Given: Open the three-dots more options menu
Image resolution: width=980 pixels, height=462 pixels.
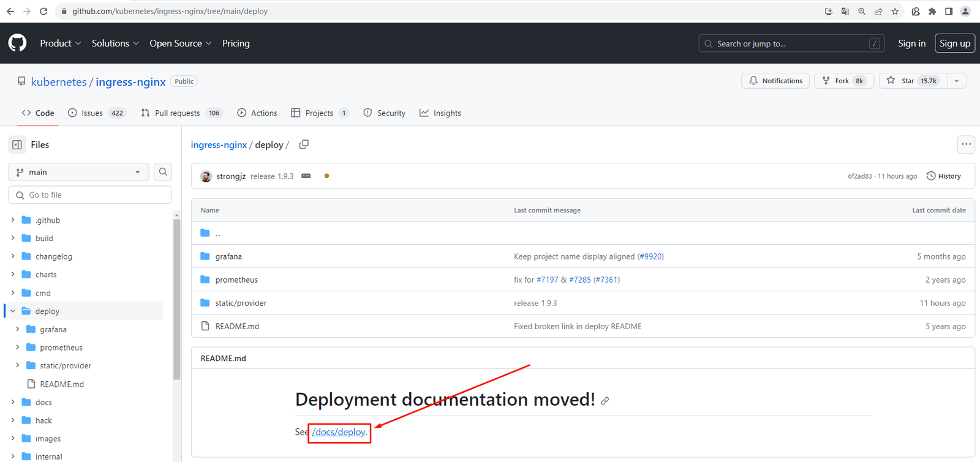Looking at the screenshot, I should coord(966,144).
